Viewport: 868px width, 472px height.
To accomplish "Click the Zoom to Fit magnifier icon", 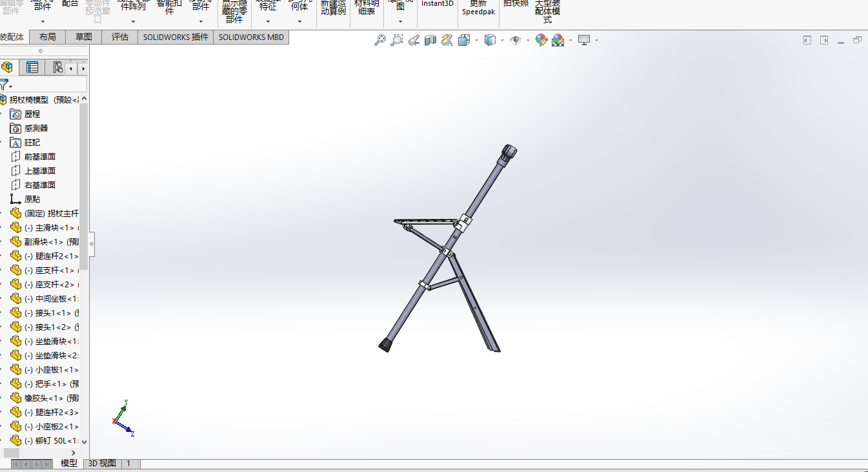I will 380,40.
